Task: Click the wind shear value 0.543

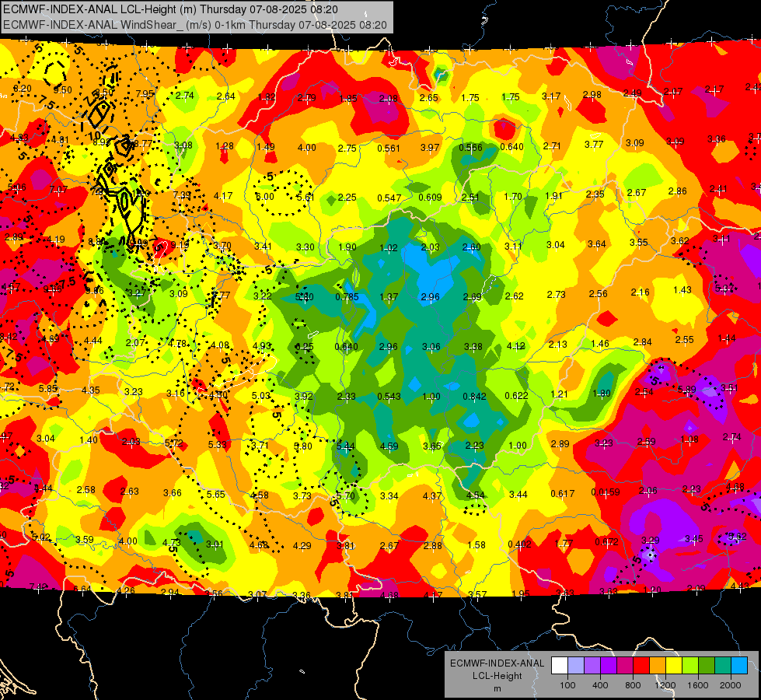Action: pos(389,397)
